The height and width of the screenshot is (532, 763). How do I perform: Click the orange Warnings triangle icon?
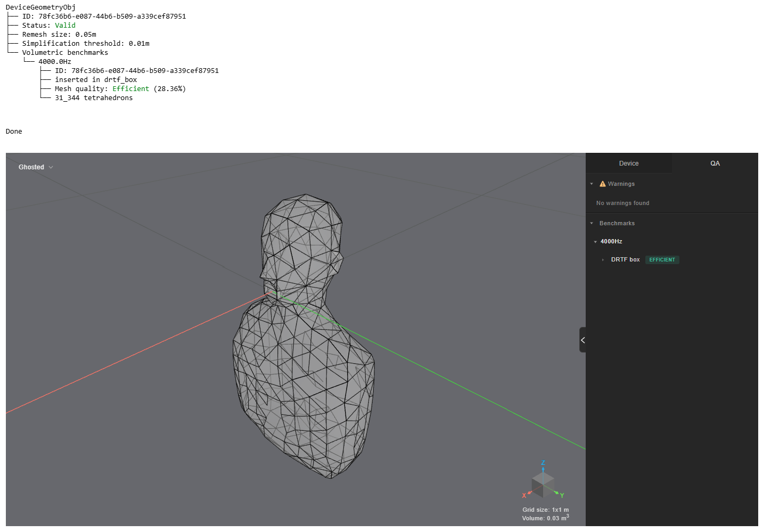603,184
